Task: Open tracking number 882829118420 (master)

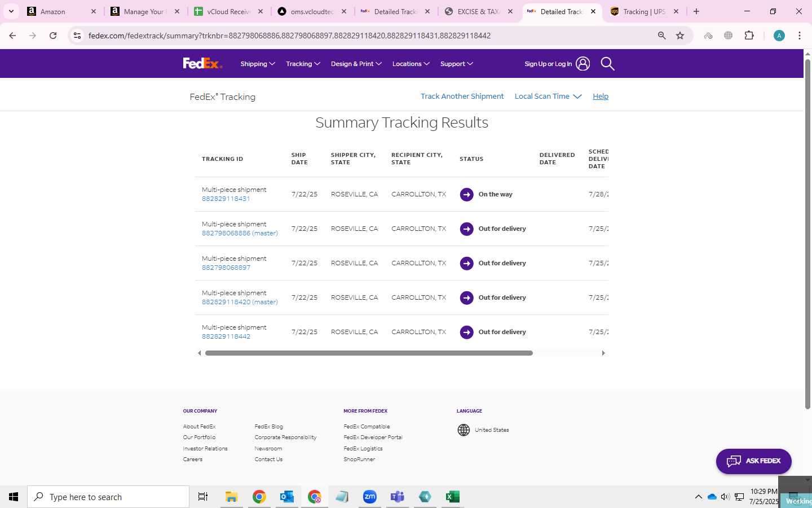Action: click(240, 302)
